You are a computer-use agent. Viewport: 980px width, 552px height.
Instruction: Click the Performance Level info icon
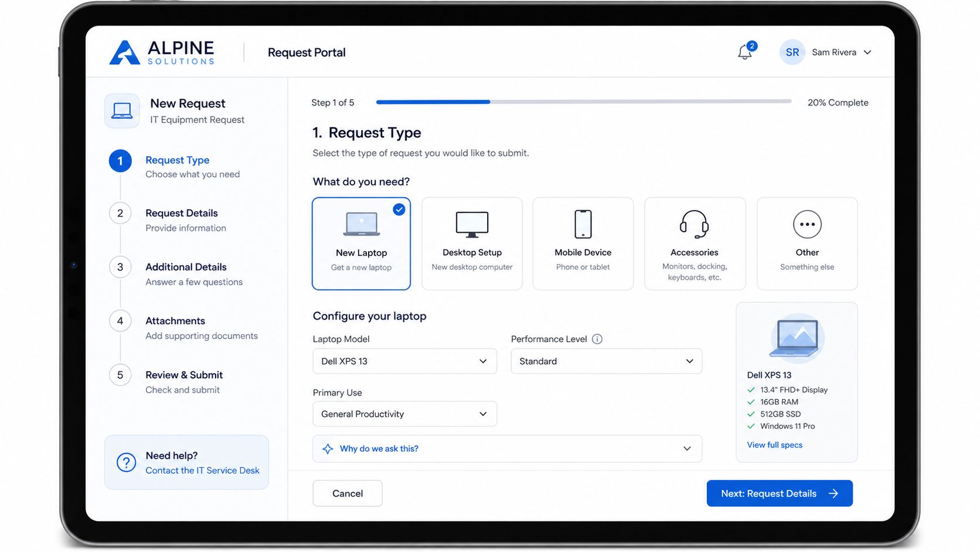tap(597, 339)
